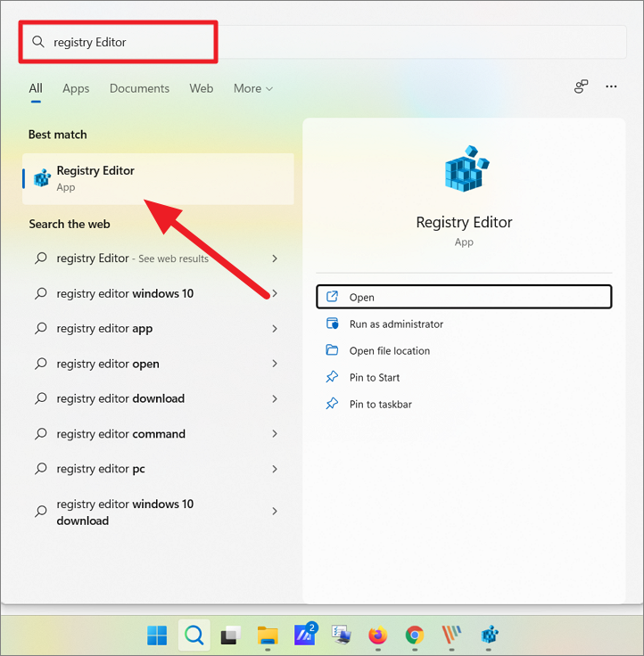Click the Pin to Start pin icon
Screen dimensions: 644x656
[332, 376]
